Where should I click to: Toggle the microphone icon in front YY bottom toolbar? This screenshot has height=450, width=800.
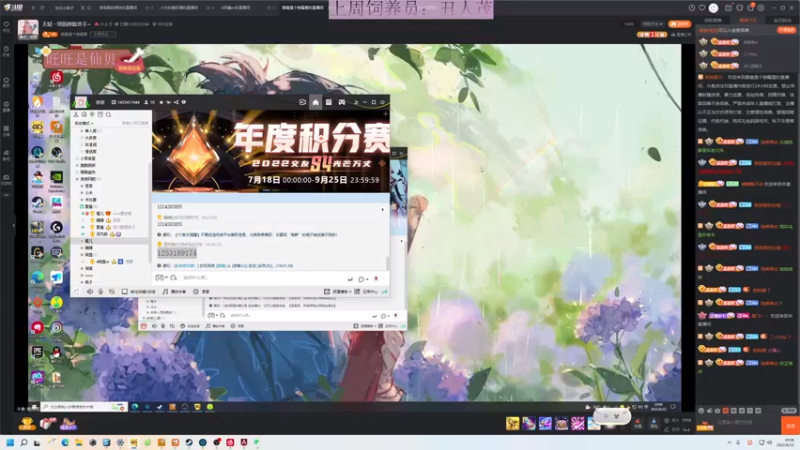click(101, 291)
